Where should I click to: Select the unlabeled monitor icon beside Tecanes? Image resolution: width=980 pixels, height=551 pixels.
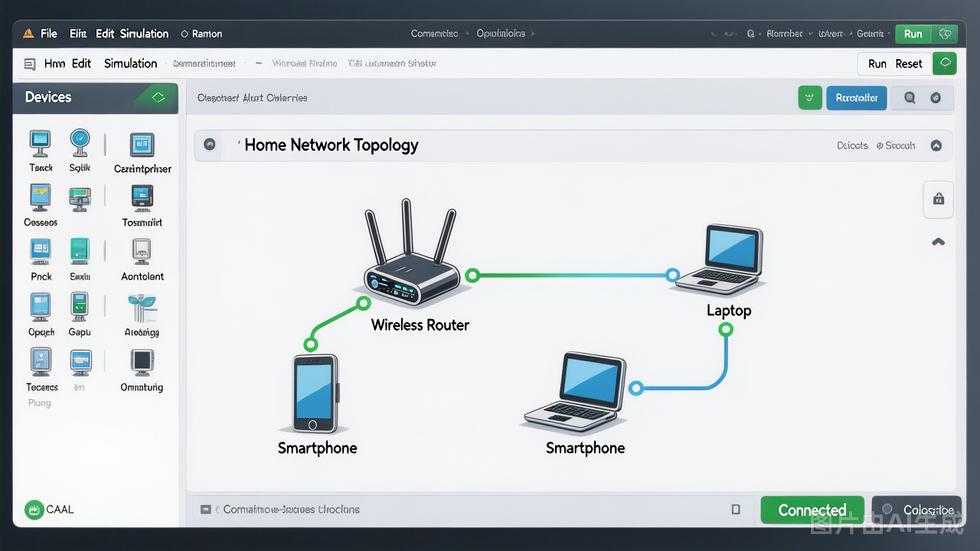coord(80,362)
